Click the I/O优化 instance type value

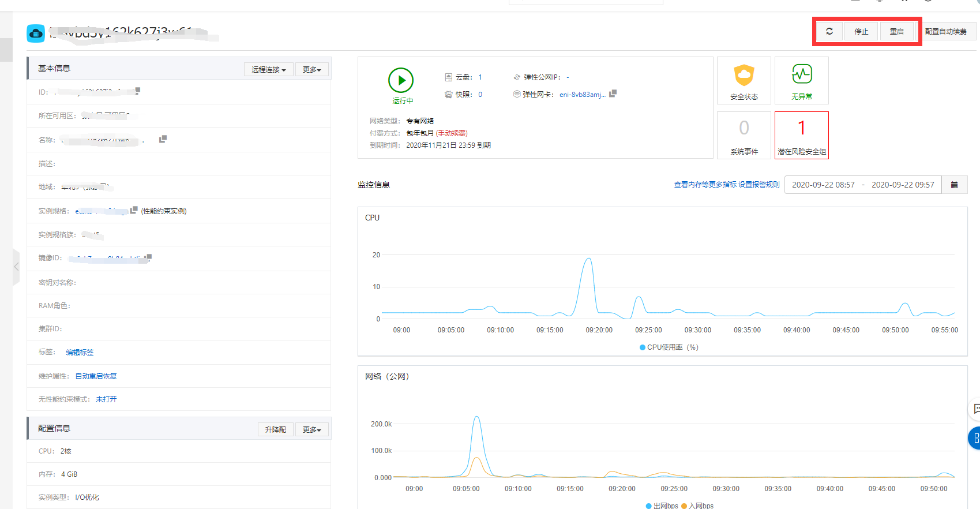coord(87,497)
